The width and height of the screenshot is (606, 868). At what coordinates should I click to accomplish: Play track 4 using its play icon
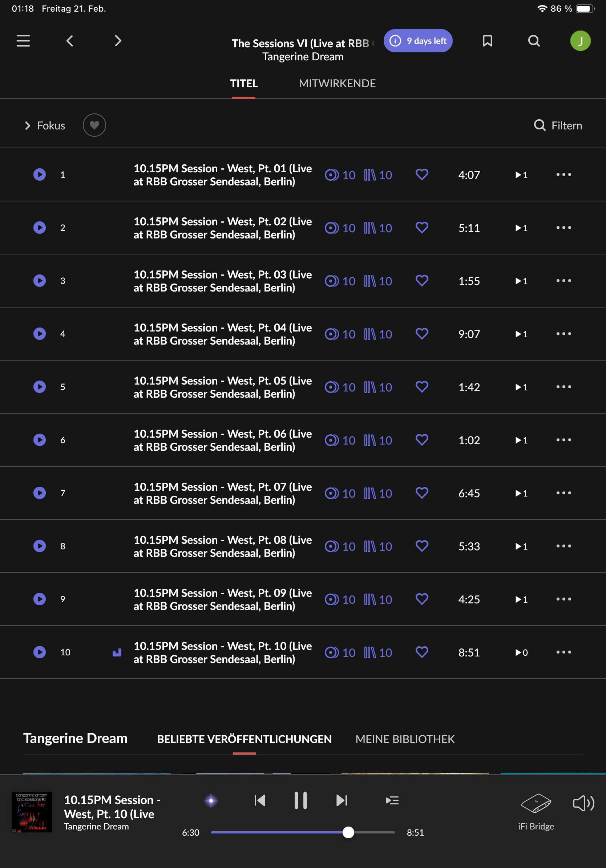point(40,333)
